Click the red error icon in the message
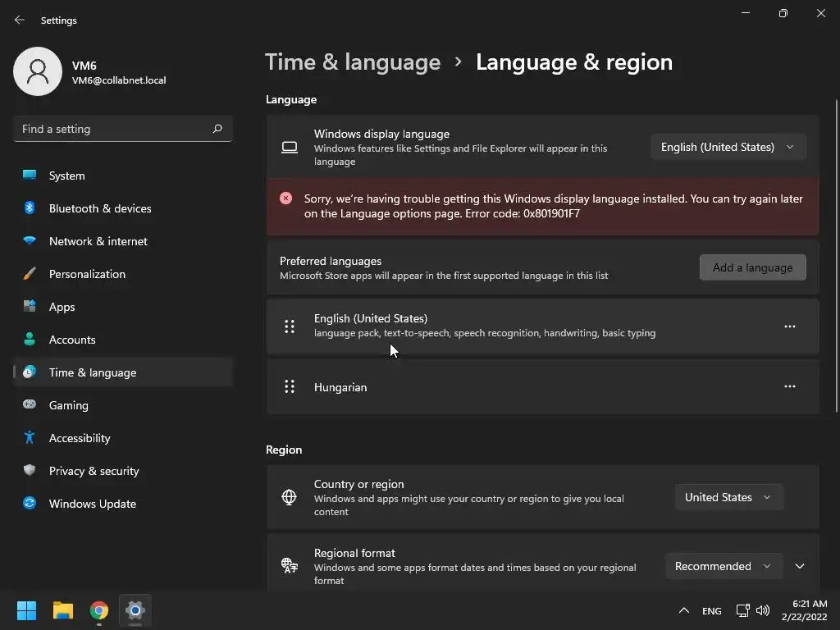Image resolution: width=840 pixels, height=630 pixels. [x=286, y=199]
